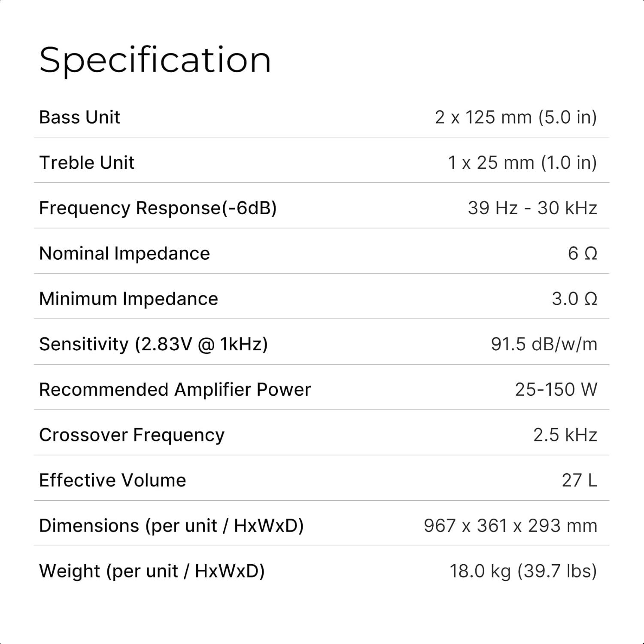
Task: Select the 6 Ω nominal impedance value
Action: click(582, 253)
